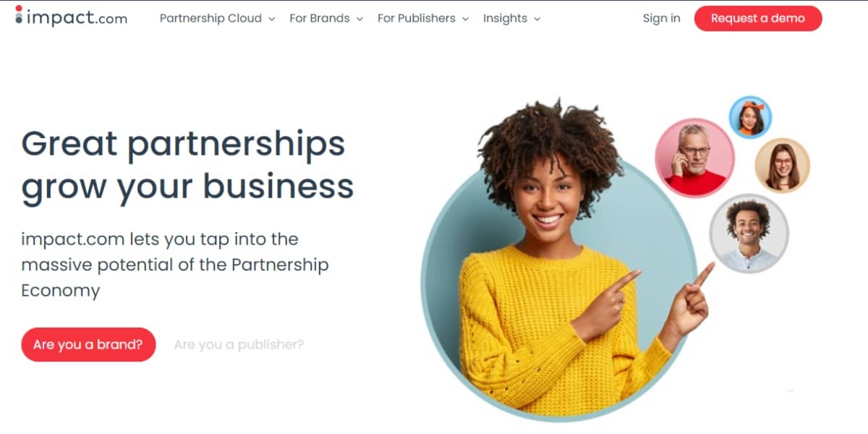Click the tan-circle avatar of the woman with glasses

pyautogui.click(x=782, y=165)
